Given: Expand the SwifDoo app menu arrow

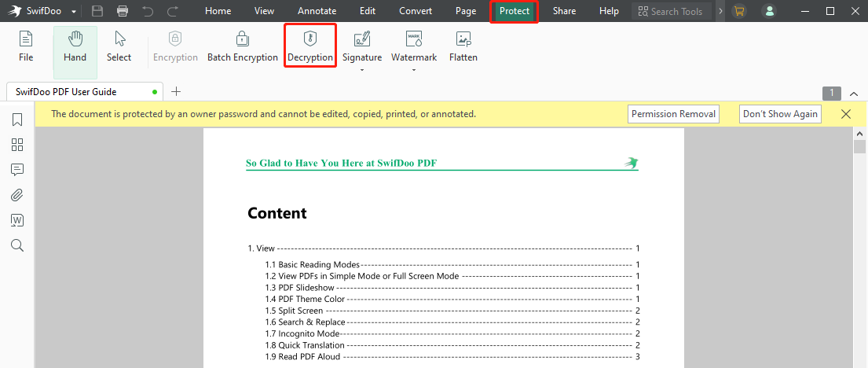Looking at the screenshot, I should [74, 12].
